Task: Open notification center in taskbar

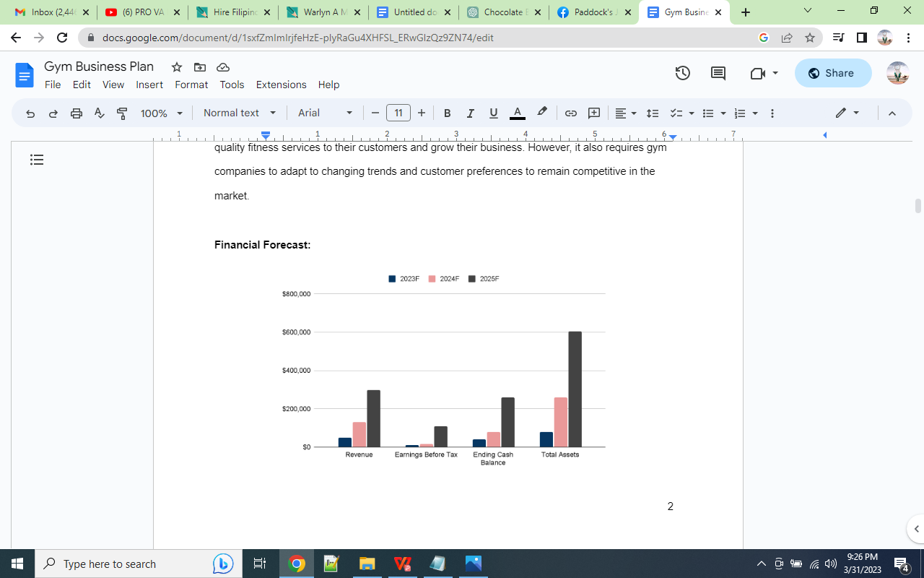Action: (902, 564)
